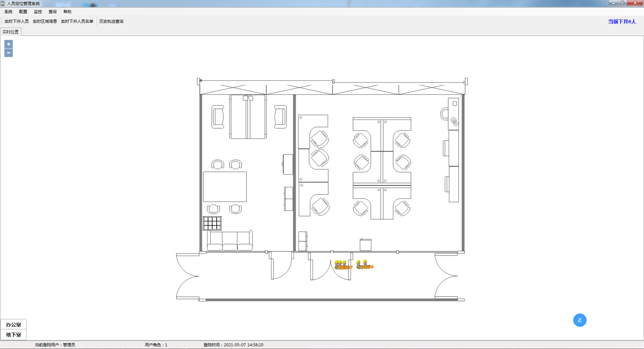644x349 pixels.
Task: Open 历史轨迹查询 history track query
Action: click(x=111, y=21)
